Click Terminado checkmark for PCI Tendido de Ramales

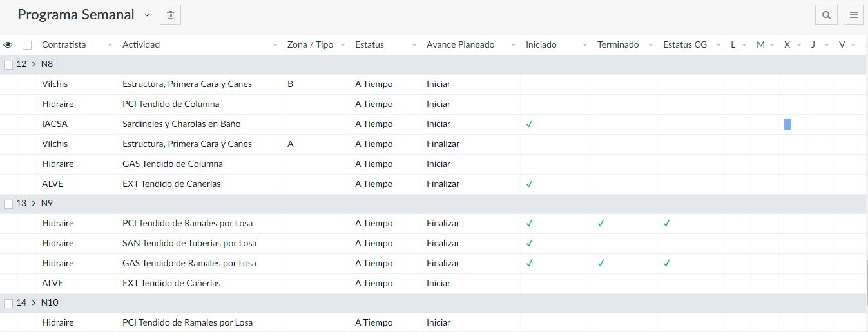point(601,223)
